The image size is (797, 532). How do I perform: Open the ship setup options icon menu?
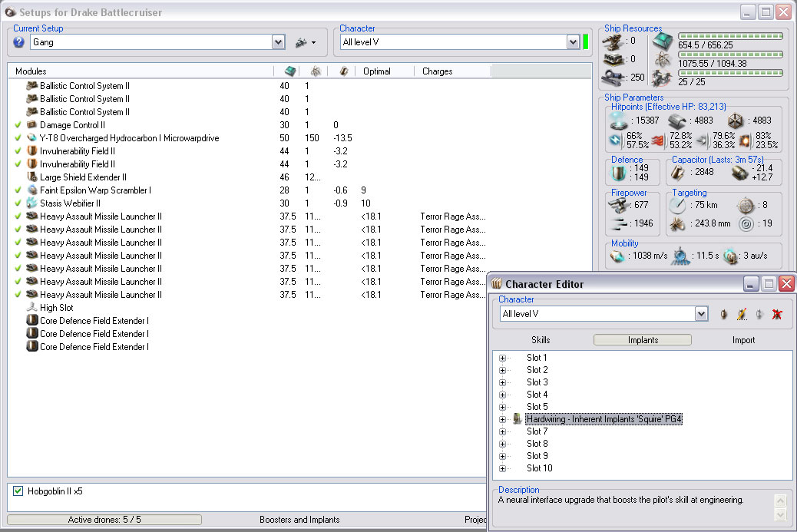tap(306, 43)
